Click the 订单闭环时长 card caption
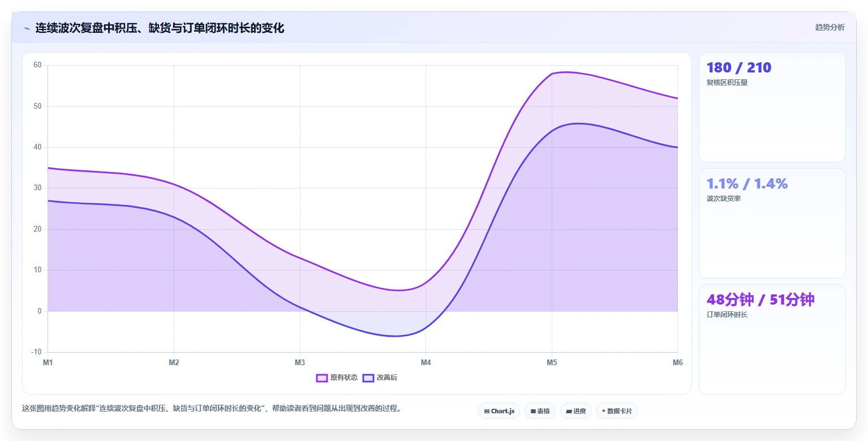868x441 pixels. 727,315
